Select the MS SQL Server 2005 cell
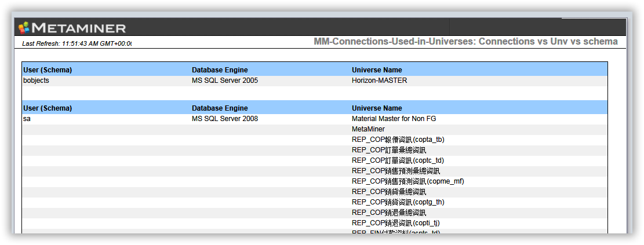Viewport: 644px width, 245px height. click(x=225, y=81)
